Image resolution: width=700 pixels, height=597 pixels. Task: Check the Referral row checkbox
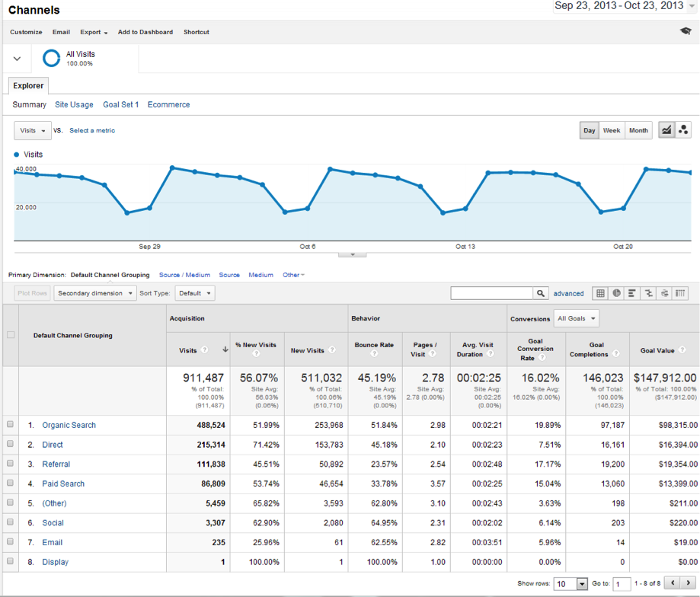pos(10,464)
